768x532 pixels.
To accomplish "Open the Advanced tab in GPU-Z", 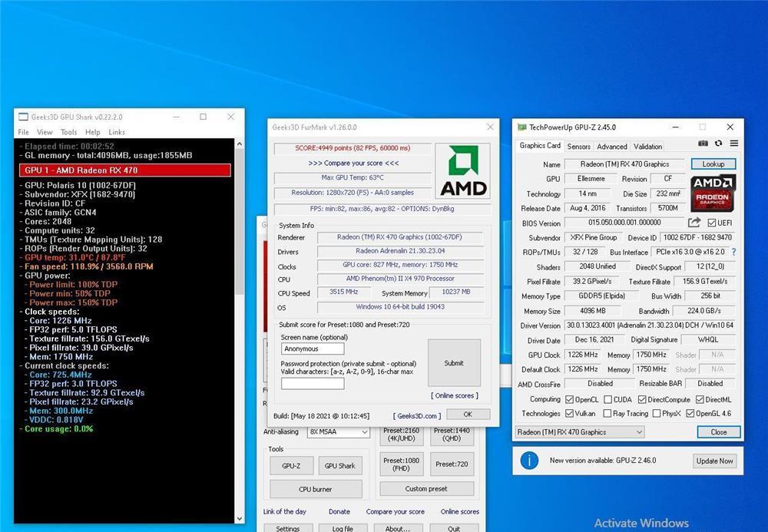I will pyautogui.click(x=612, y=146).
